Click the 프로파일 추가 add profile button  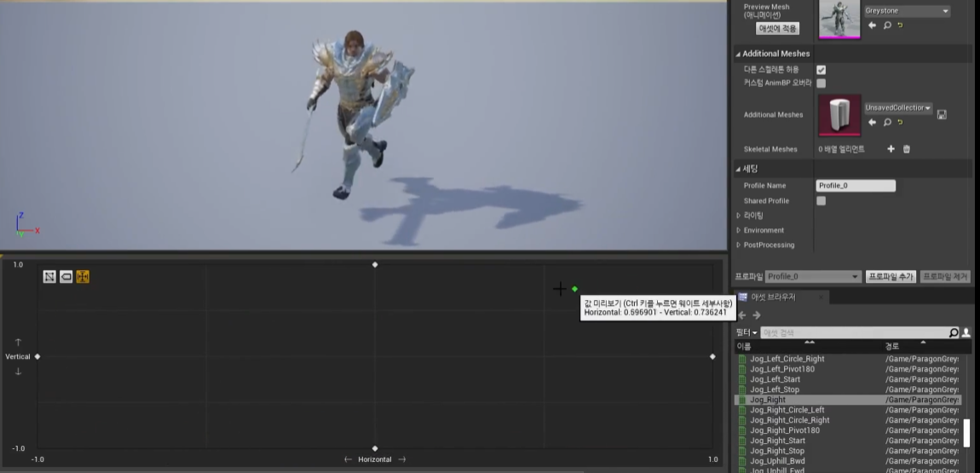click(x=891, y=276)
